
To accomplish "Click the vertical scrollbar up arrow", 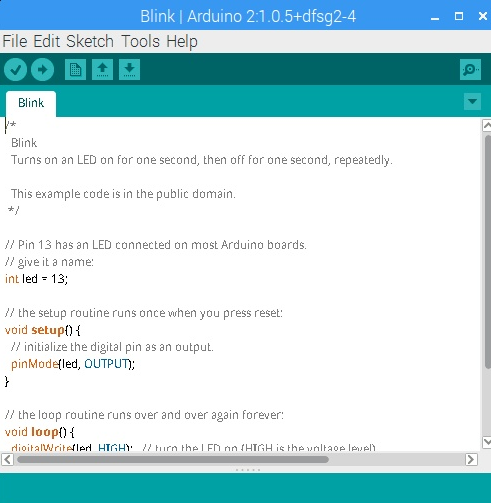I will tap(487, 126).
